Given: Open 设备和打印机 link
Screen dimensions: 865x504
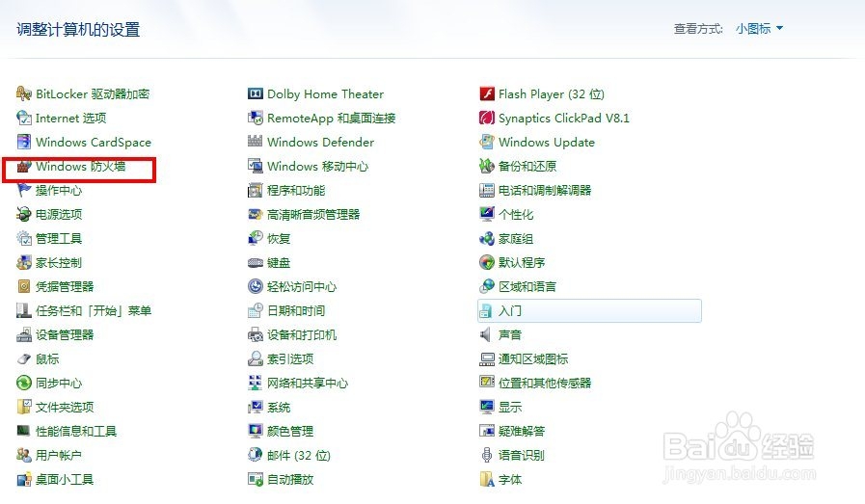Looking at the screenshot, I should pyautogui.click(x=302, y=334).
